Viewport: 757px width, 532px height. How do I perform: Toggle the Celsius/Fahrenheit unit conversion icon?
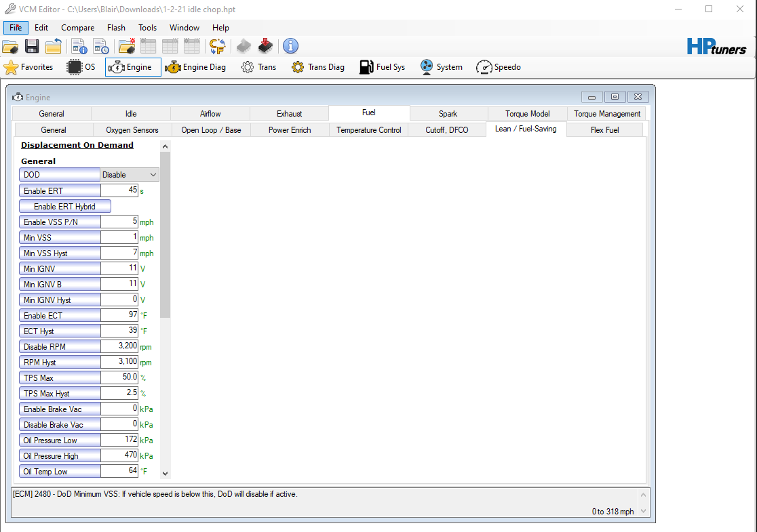pos(217,46)
